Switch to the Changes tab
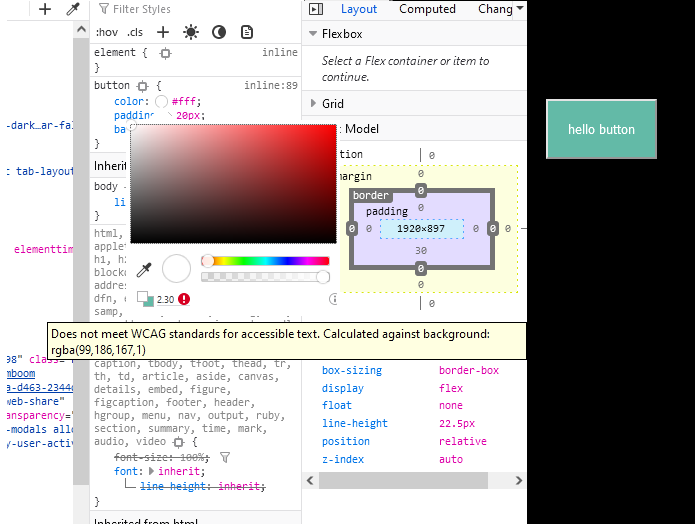 [495, 9]
